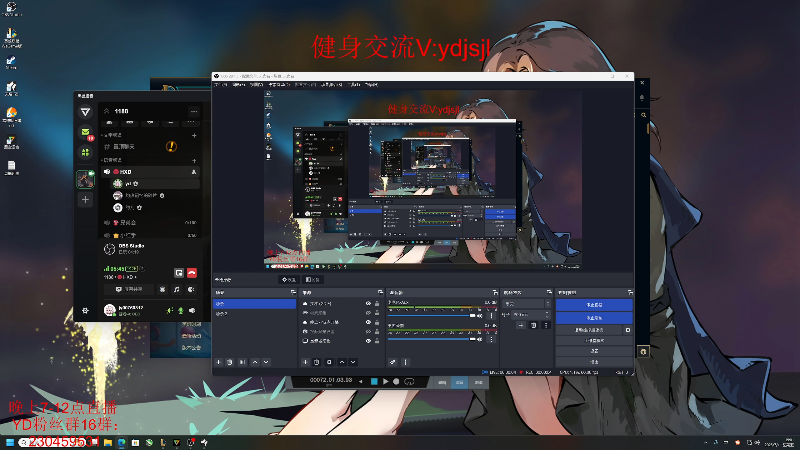The image size is (800, 450).
Task: Add a new source in Sources panel
Action: [305, 362]
